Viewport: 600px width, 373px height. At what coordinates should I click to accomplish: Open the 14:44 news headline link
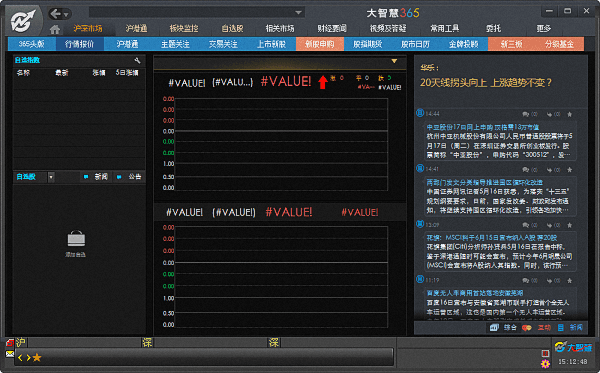tap(483, 127)
